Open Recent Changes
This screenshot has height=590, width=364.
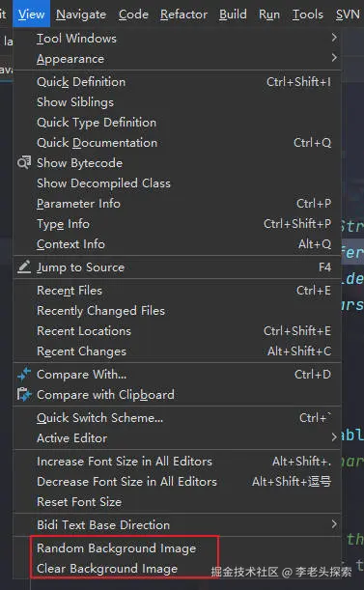178,351
